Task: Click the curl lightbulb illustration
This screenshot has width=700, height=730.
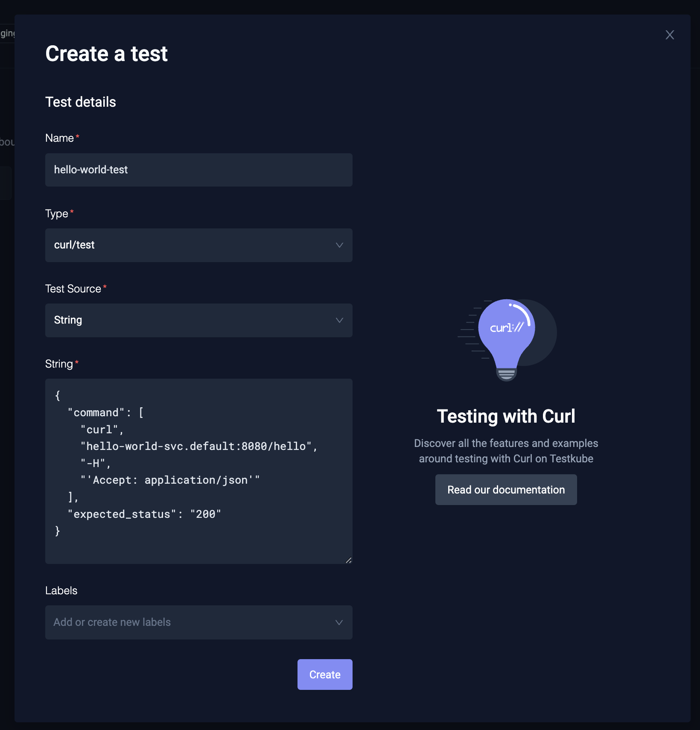Action: tap(507, 340)
